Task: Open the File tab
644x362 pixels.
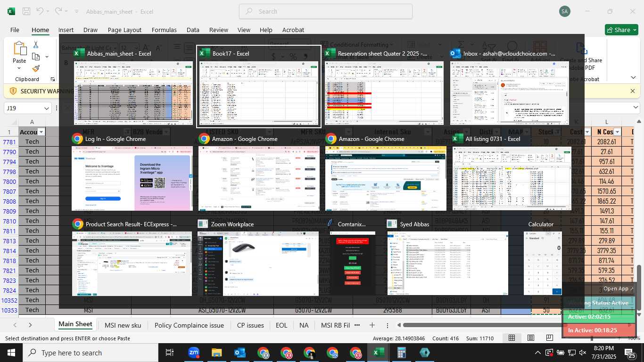Action: click(15, 30)
